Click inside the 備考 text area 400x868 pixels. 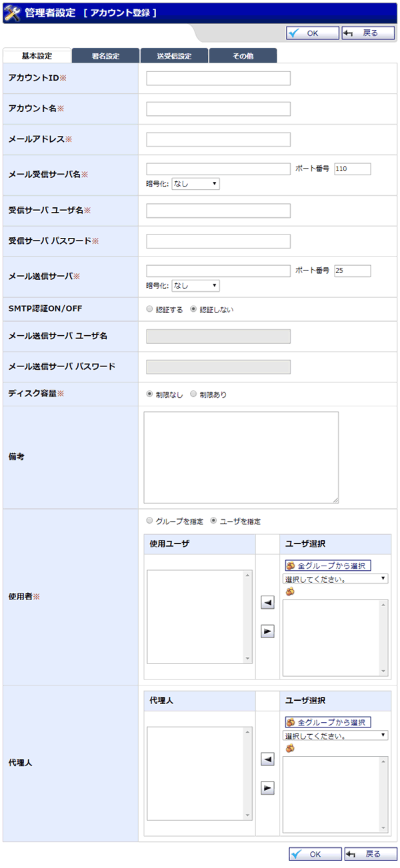click(x=241, y=457)
